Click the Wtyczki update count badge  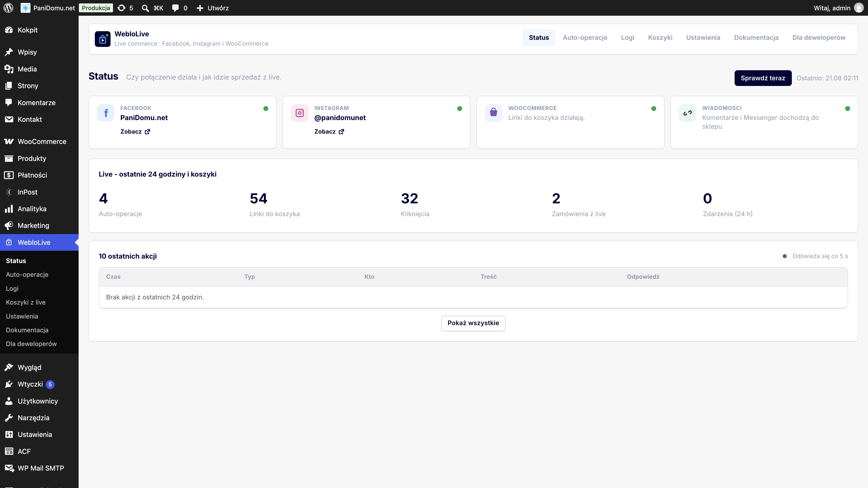[x=50, y=384]
